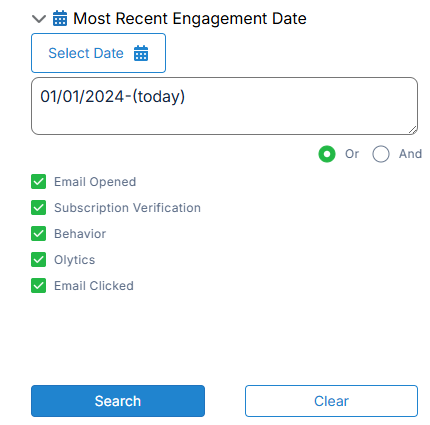Click the And label text

click(410, 154)
